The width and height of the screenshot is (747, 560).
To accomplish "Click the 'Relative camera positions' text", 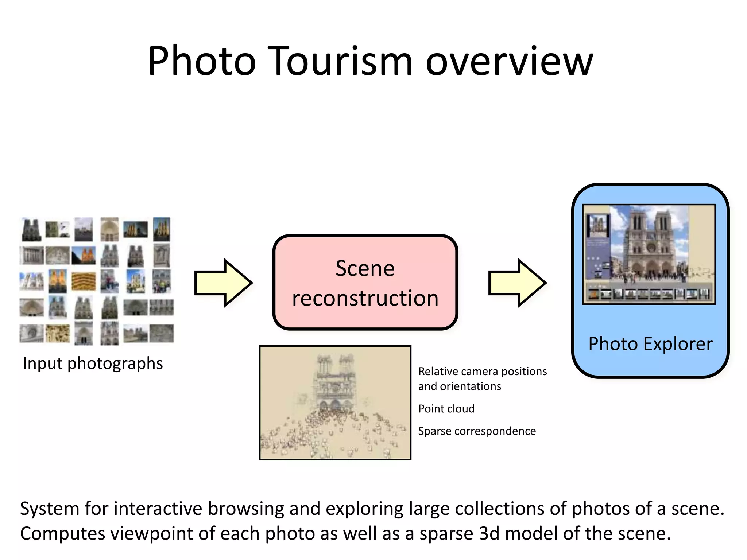I will 483,371.
